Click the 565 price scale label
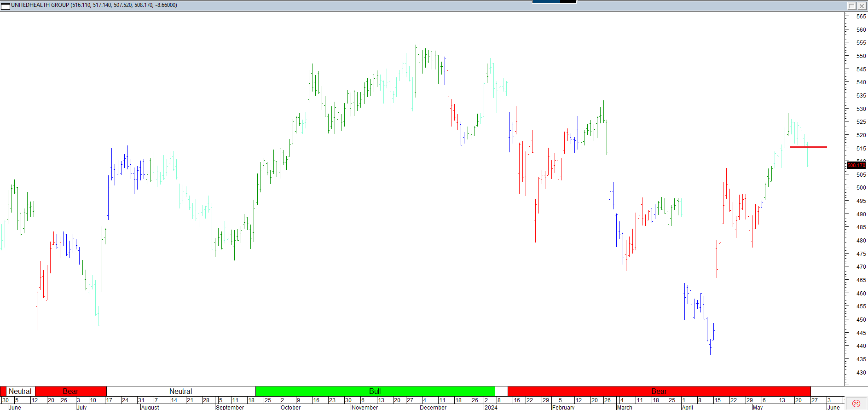868x410 pixels. [x=861, y=16]
